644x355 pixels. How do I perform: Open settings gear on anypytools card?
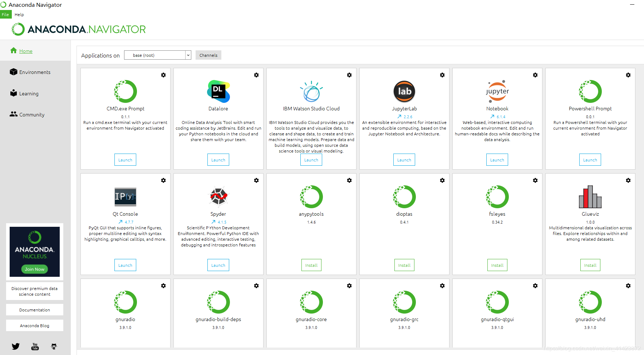349,180
